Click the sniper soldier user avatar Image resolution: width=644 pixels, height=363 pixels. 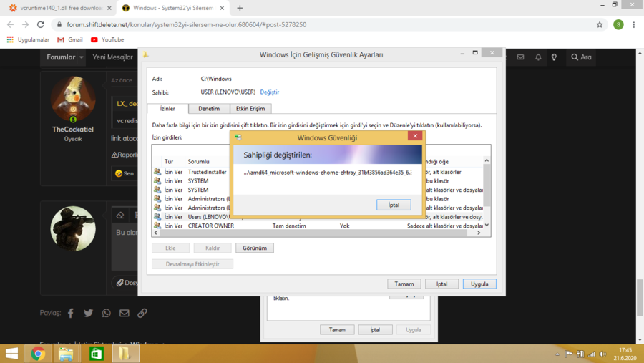[73, 228]
